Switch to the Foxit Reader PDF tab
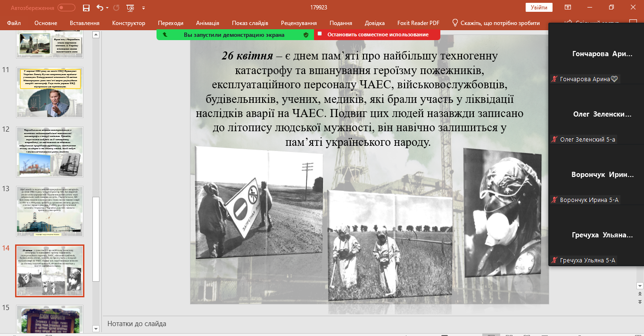644x336 pixels. point(418,23)
